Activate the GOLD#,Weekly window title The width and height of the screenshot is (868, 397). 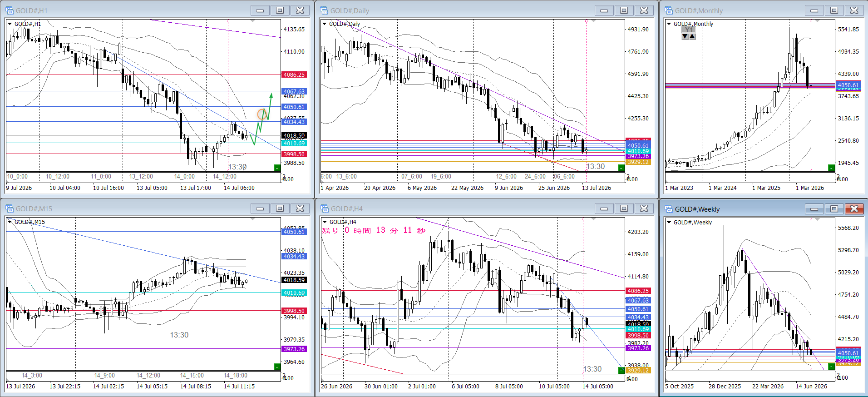coord(697,209)
